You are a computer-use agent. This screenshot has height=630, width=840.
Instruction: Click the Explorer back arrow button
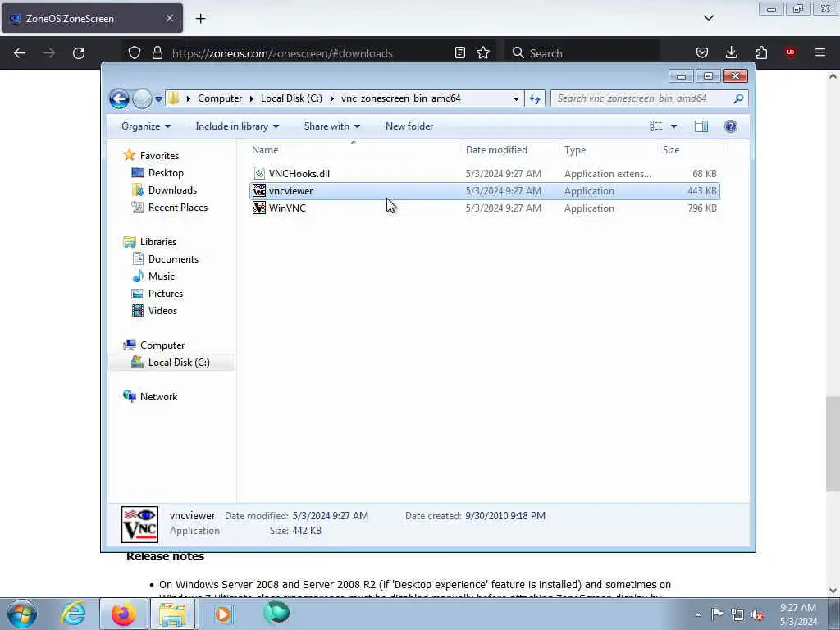pos(119,98)
